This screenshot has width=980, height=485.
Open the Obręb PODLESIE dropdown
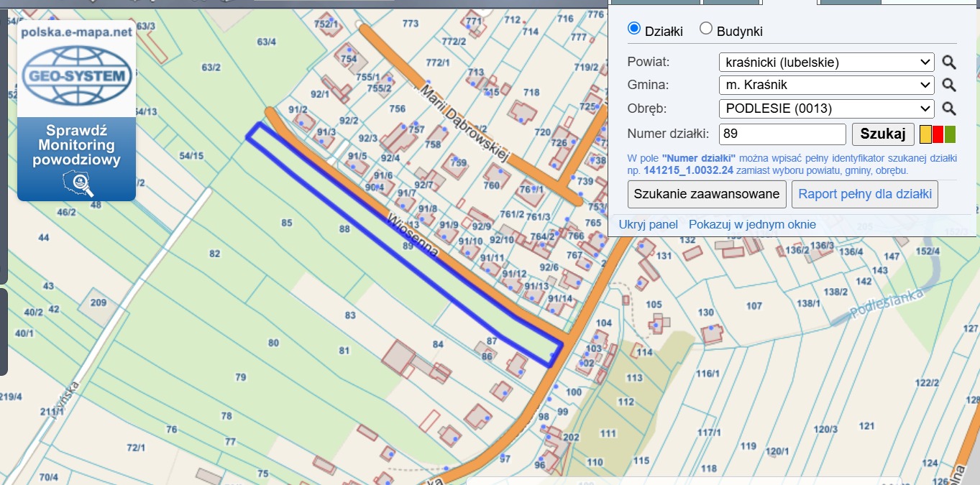pos(826,109)
